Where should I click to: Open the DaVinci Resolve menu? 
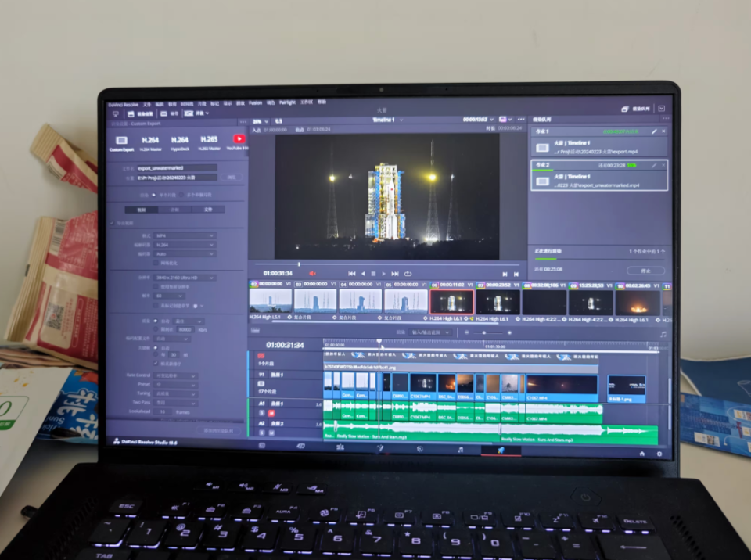click(123, 105)
